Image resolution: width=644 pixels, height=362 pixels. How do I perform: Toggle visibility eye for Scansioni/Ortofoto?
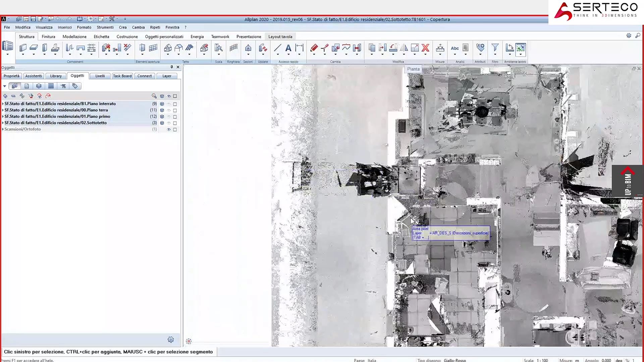coord(169,129)
